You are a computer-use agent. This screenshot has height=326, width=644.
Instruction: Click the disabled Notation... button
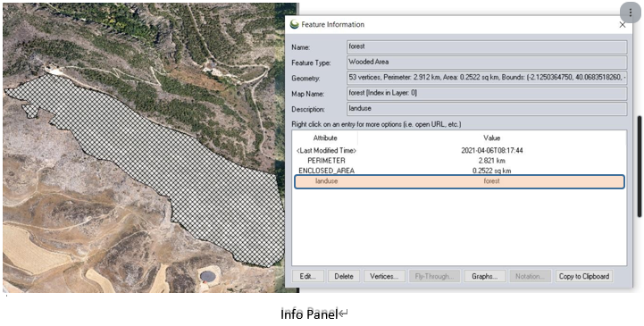[531, 276]
